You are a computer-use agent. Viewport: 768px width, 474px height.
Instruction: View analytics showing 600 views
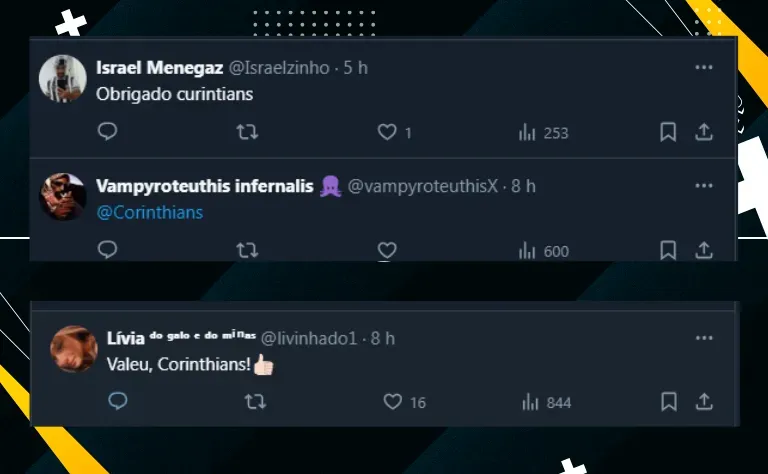(x=544, y=251)
